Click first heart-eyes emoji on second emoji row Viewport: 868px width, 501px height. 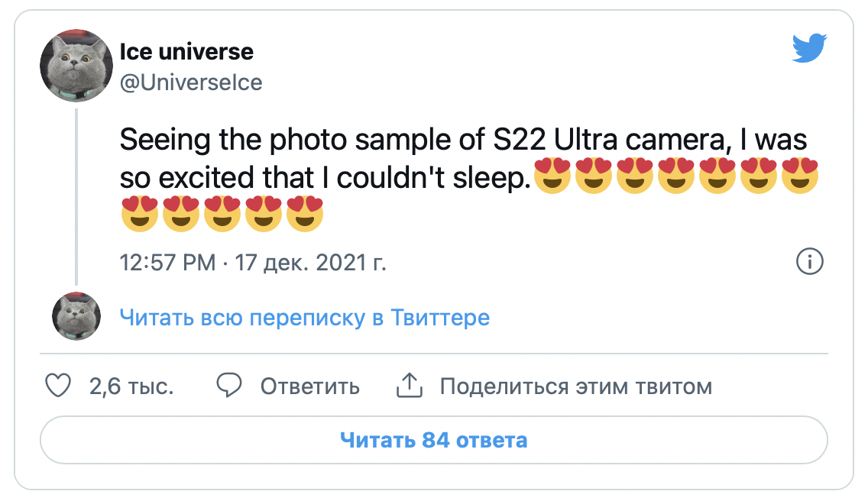140,212
